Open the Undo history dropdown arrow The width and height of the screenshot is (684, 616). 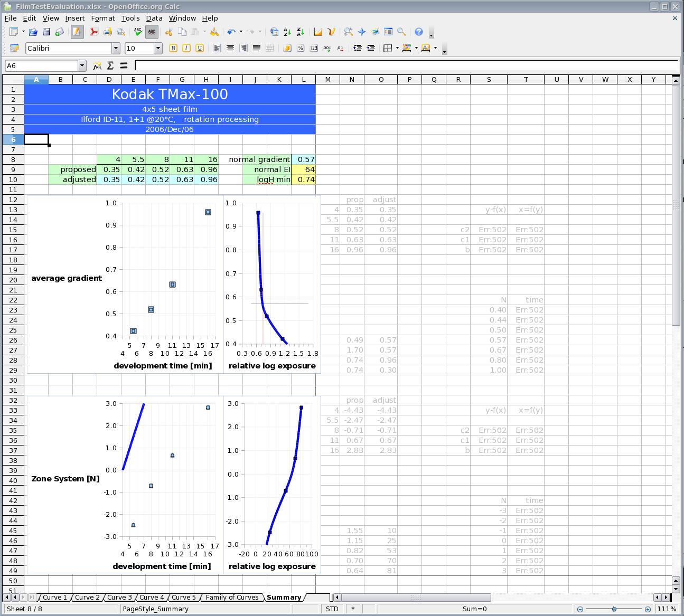point(241,32)
